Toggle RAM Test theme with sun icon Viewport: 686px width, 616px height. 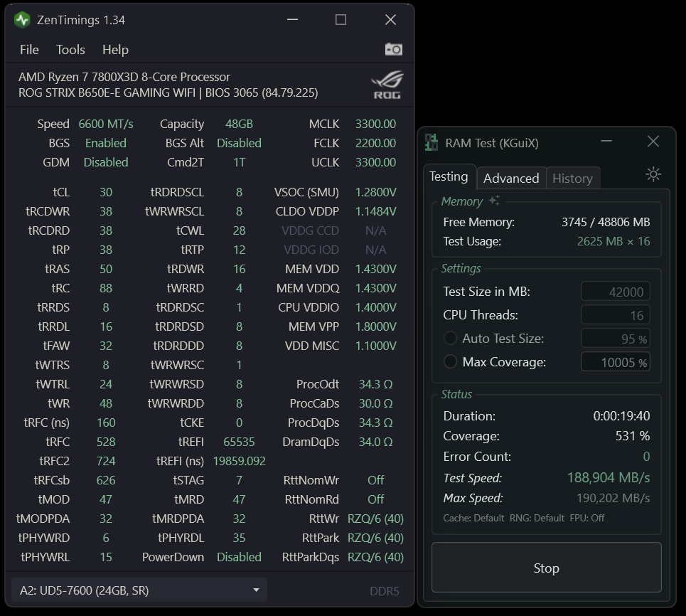[x=653, y=174]
